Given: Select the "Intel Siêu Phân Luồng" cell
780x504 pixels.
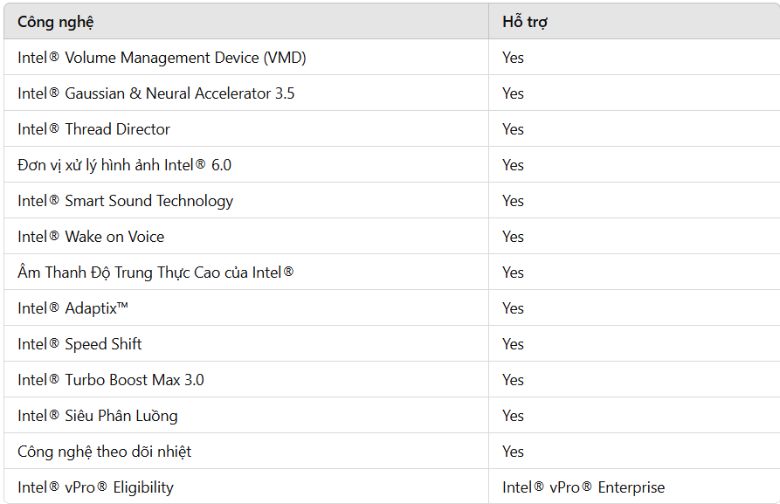Looking at the screenshot, I should point(97,416).
